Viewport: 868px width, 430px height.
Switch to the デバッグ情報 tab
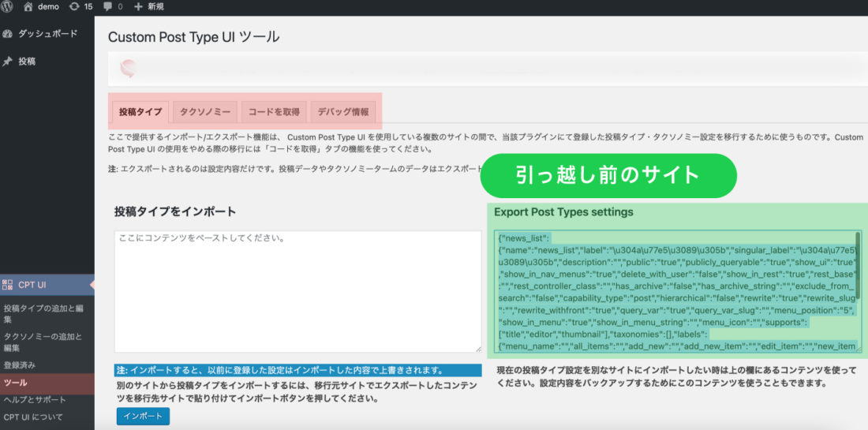tap(343, 112)
